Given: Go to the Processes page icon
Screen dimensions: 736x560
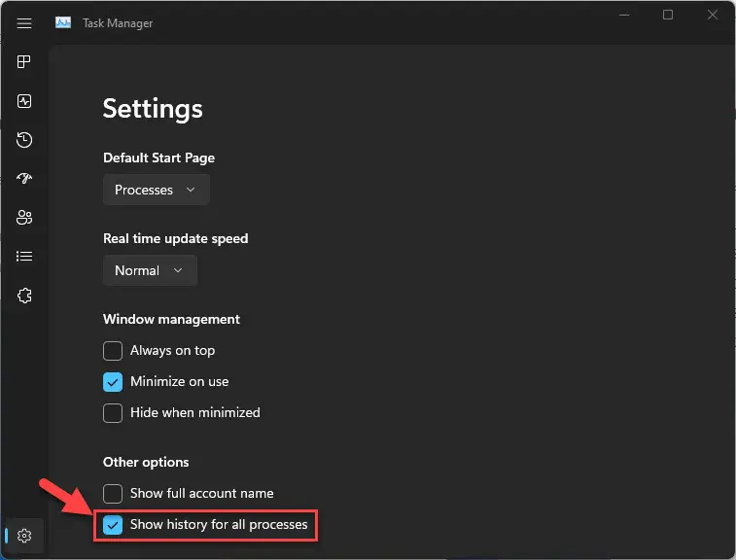Looking at the screenshot, I should point(24,61).
